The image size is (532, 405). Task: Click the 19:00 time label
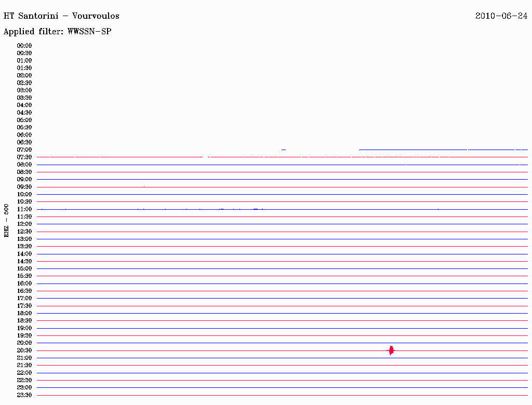click(x=24, y=328)
